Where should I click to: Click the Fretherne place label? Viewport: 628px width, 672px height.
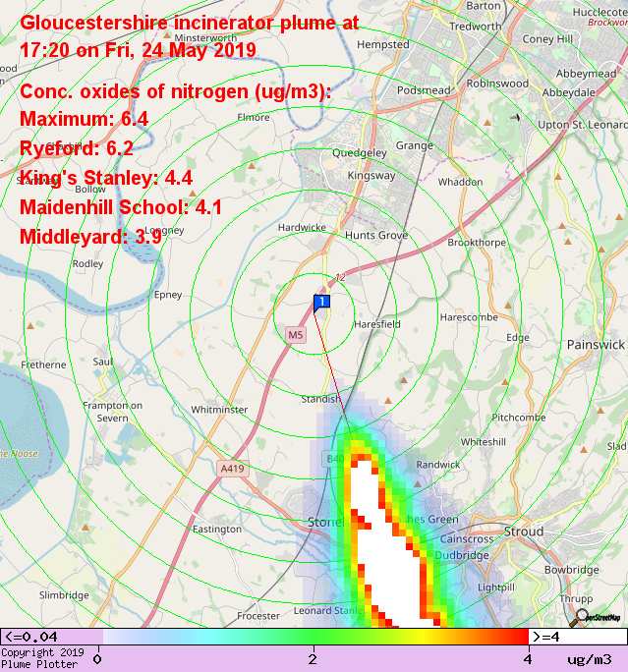pyautogui.click(x=43, y=365)
